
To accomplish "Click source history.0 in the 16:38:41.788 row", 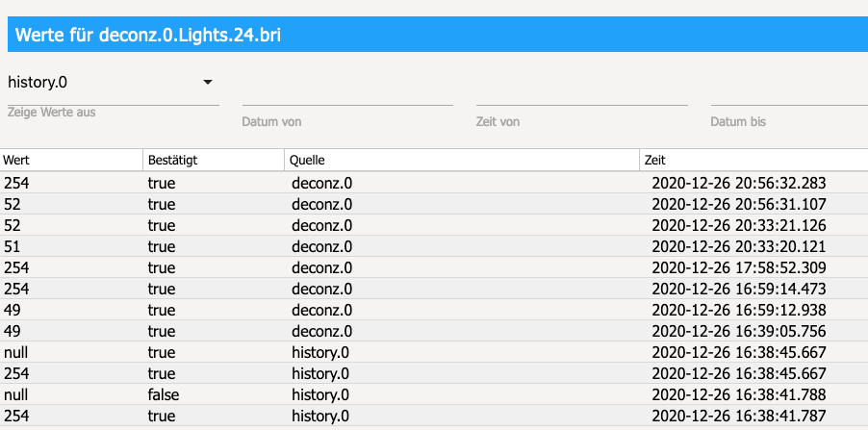I will click(x=320, y=394).
